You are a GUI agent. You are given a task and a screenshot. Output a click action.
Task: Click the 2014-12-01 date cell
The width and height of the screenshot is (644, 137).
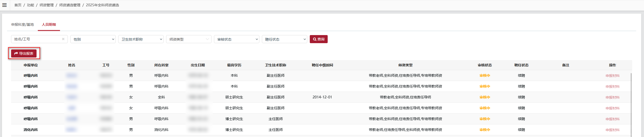coord(322,97)
